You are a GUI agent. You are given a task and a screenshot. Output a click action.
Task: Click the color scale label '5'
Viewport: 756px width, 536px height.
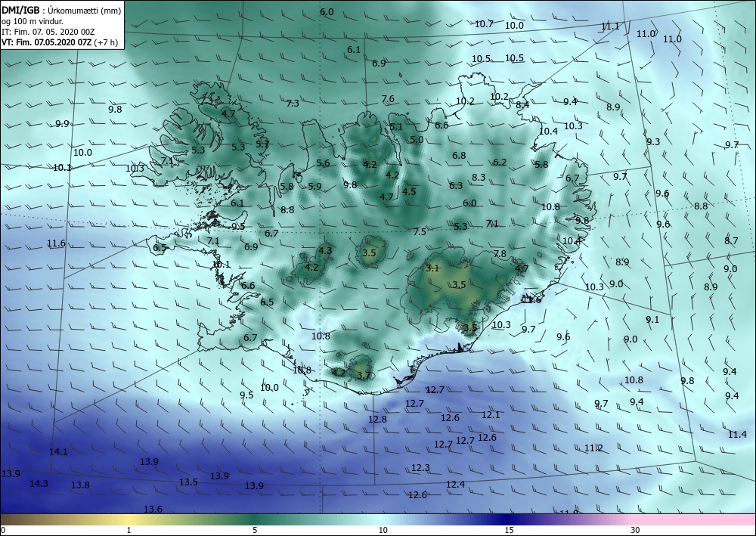(x=255, y=530)
